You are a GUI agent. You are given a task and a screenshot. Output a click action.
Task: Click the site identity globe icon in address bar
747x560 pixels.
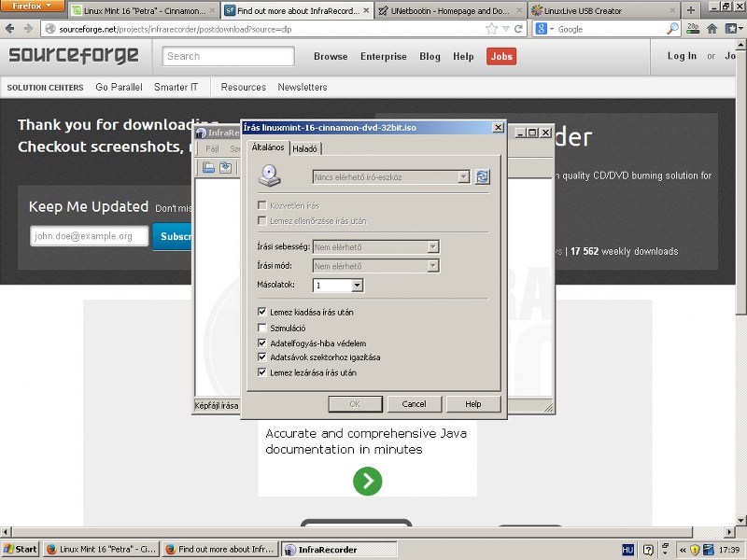[x=49, y=29]
